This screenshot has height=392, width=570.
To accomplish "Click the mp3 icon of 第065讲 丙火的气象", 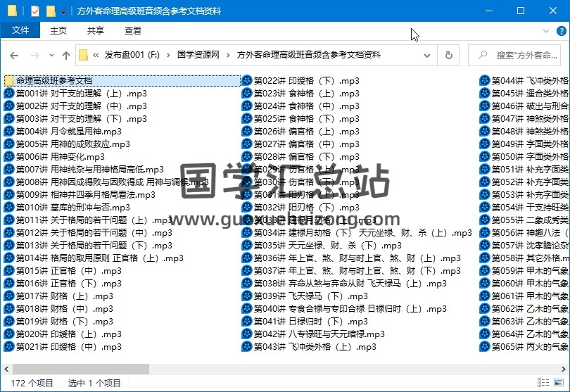I will (485, 346).
